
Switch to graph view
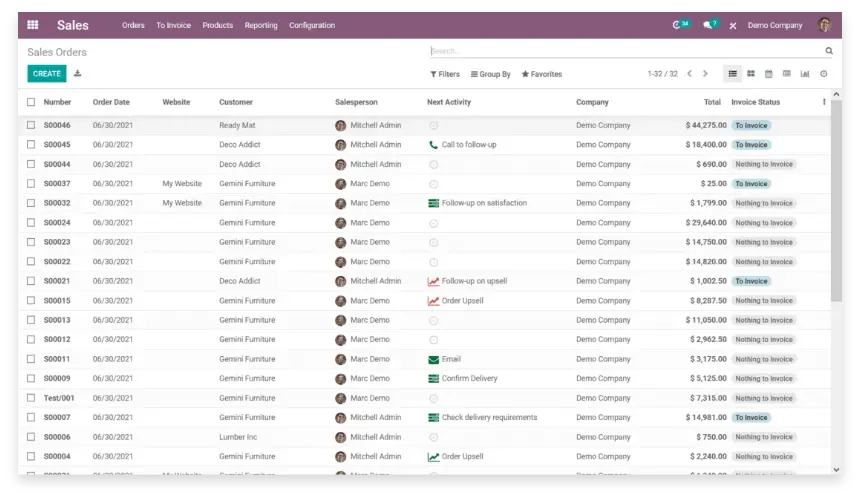pos(805,74)
